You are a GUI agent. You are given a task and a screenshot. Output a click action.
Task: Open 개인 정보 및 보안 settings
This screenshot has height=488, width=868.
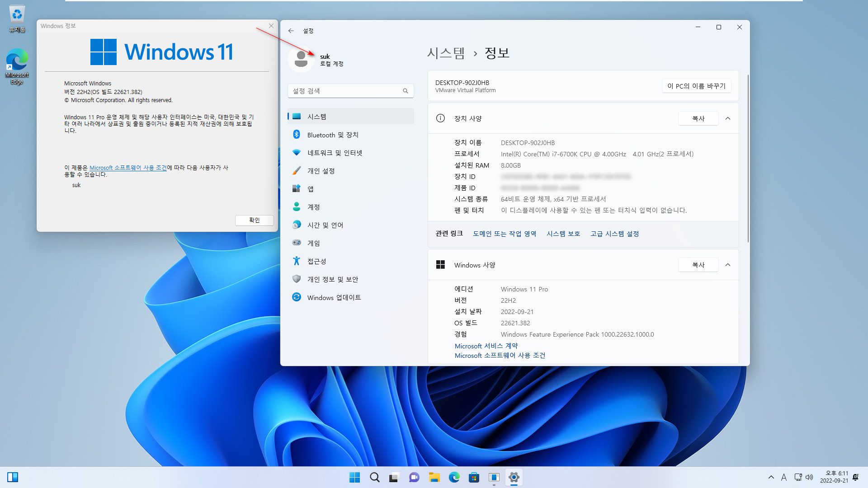coord(351,279)
